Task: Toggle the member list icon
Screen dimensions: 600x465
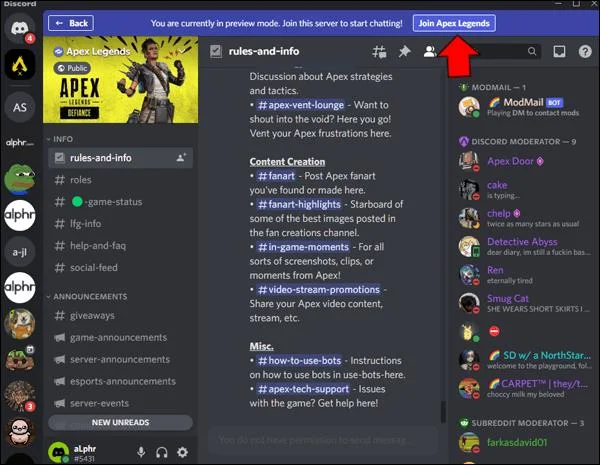Action: point(430,51)
